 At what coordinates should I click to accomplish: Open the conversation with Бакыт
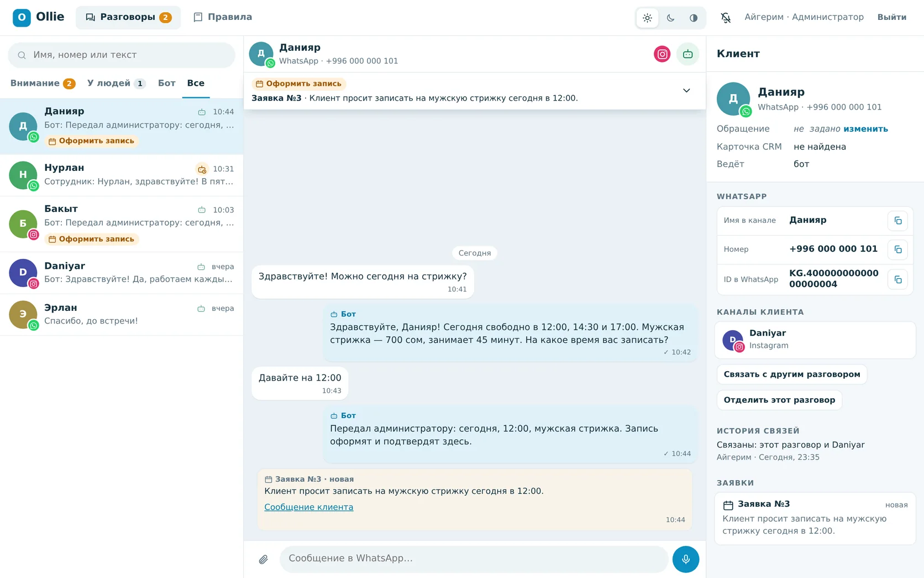[122, 224]
